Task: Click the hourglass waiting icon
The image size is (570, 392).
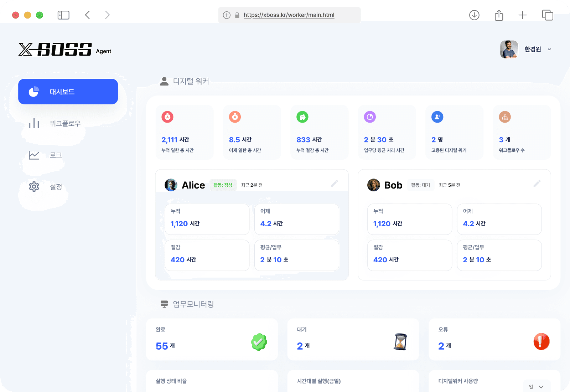Action: (400, 342)
